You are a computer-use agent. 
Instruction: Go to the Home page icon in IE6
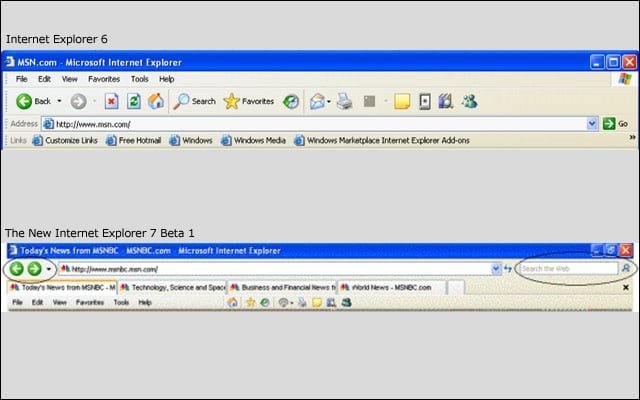(x=156, y=101)
